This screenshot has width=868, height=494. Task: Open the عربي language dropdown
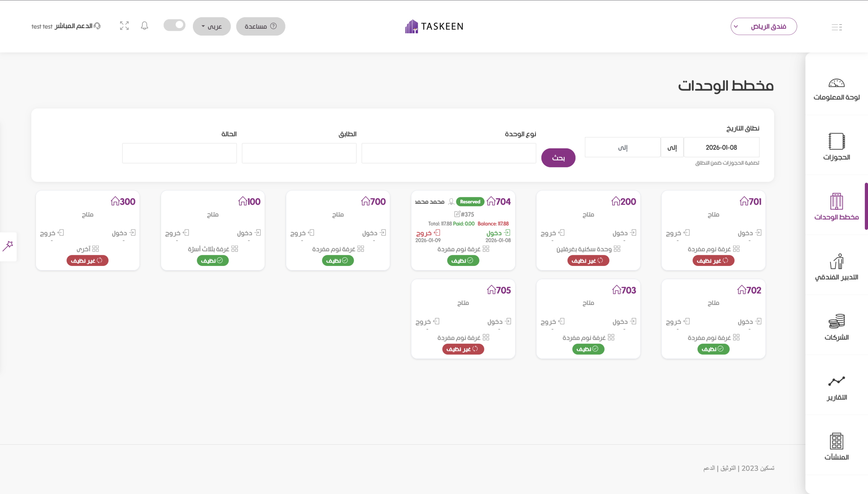tap(212, 26)
